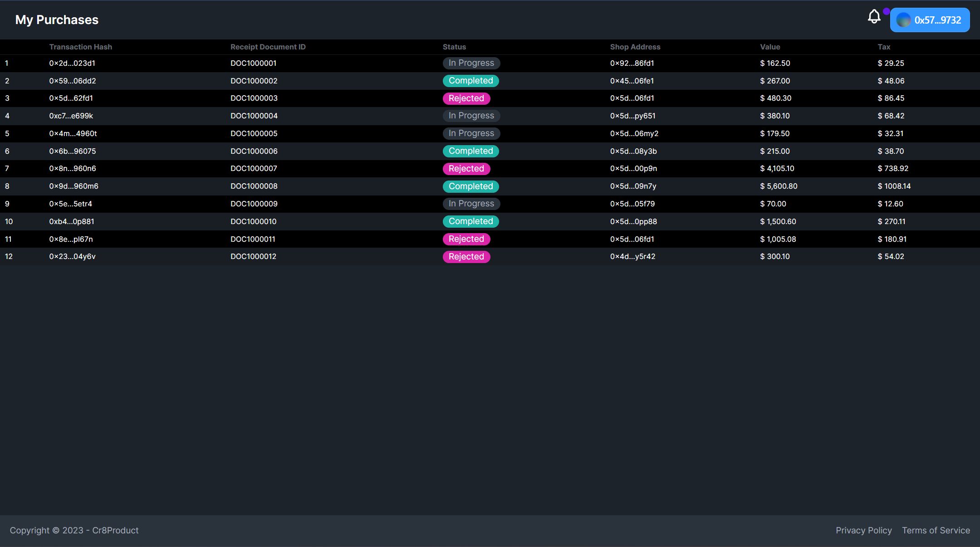Click In Progress badge for DOC1000004
980x547 pixels.
coord(471,116)
